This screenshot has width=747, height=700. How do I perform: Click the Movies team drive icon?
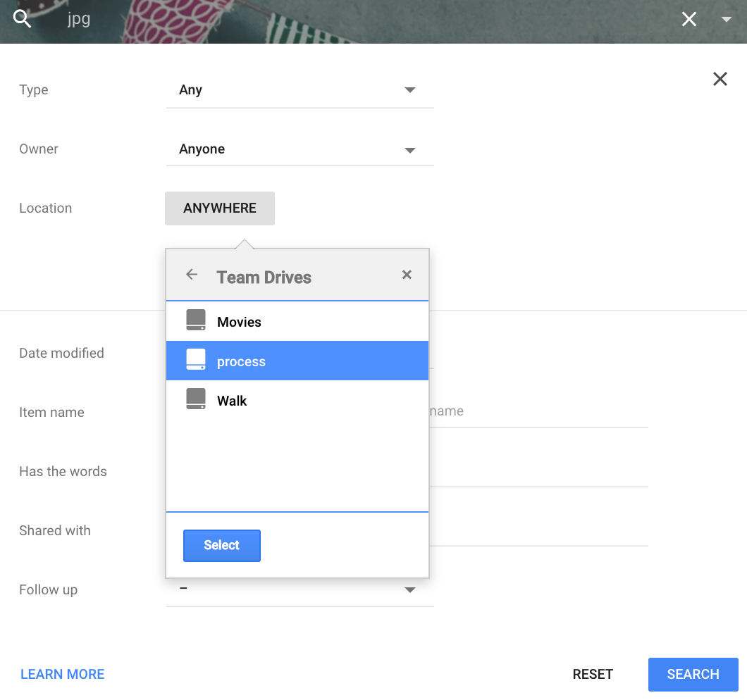pyautogui.click(x=195, y=320)
